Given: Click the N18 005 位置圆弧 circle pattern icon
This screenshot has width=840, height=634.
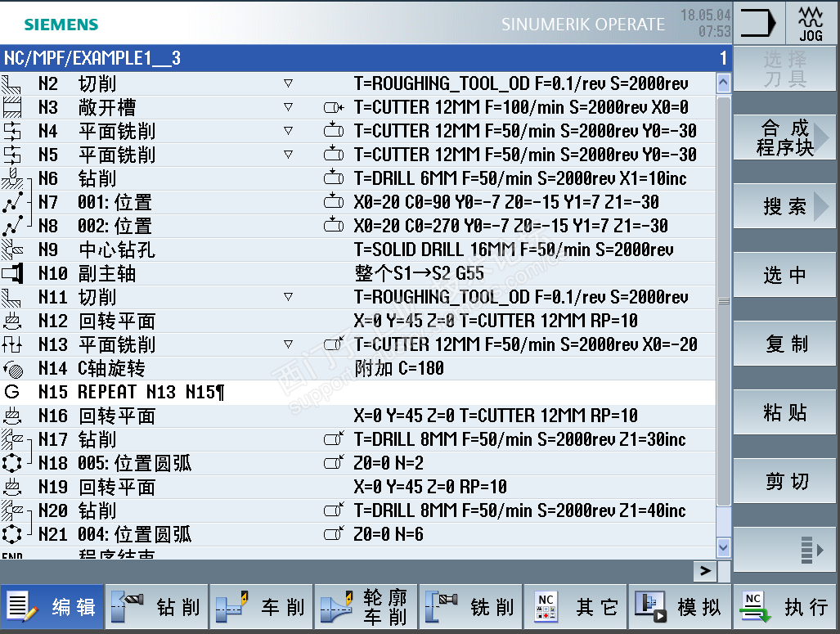Looking at the screenshot, I should tap(11, 463).
